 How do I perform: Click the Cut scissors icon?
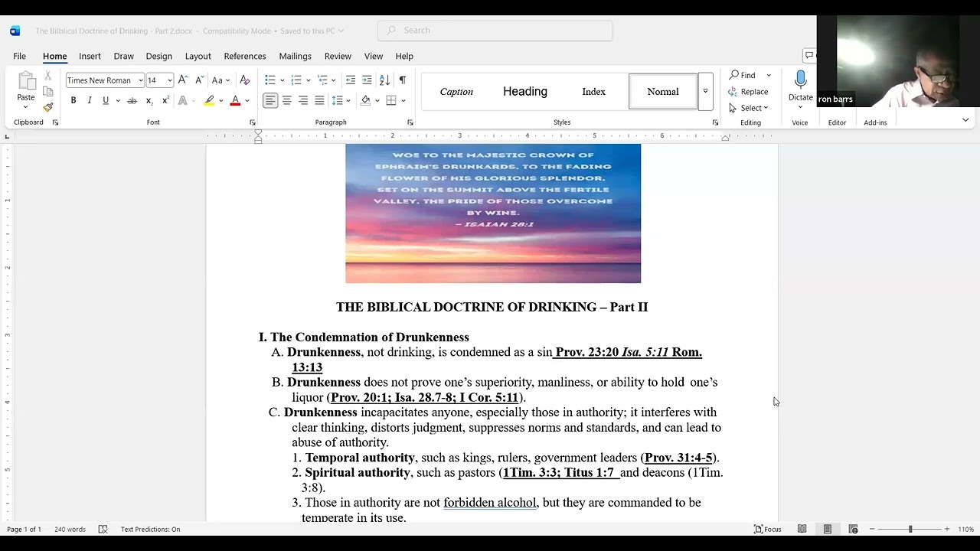(x=47, y=76)
